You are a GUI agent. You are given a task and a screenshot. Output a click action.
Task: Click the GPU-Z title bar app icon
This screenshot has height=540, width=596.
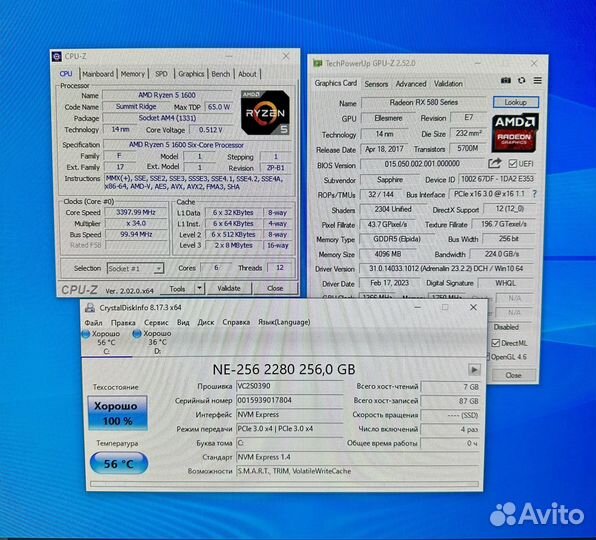[317, 63]
